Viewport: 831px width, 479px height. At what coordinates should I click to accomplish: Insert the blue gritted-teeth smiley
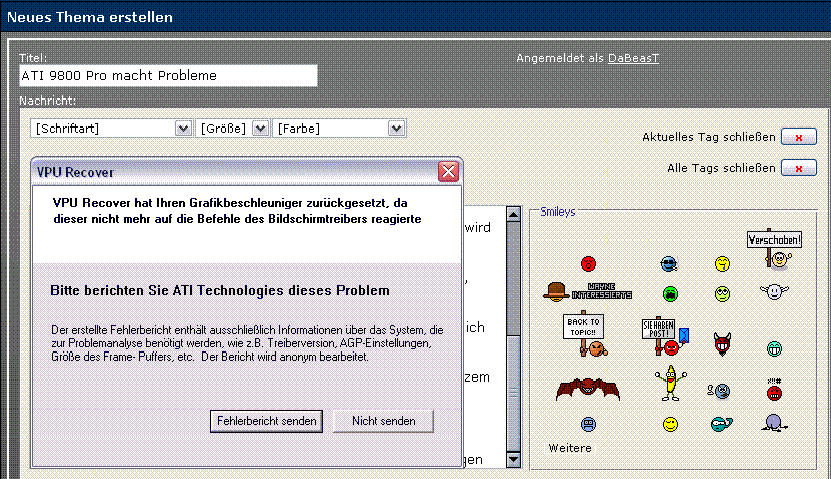click(588, 424)
